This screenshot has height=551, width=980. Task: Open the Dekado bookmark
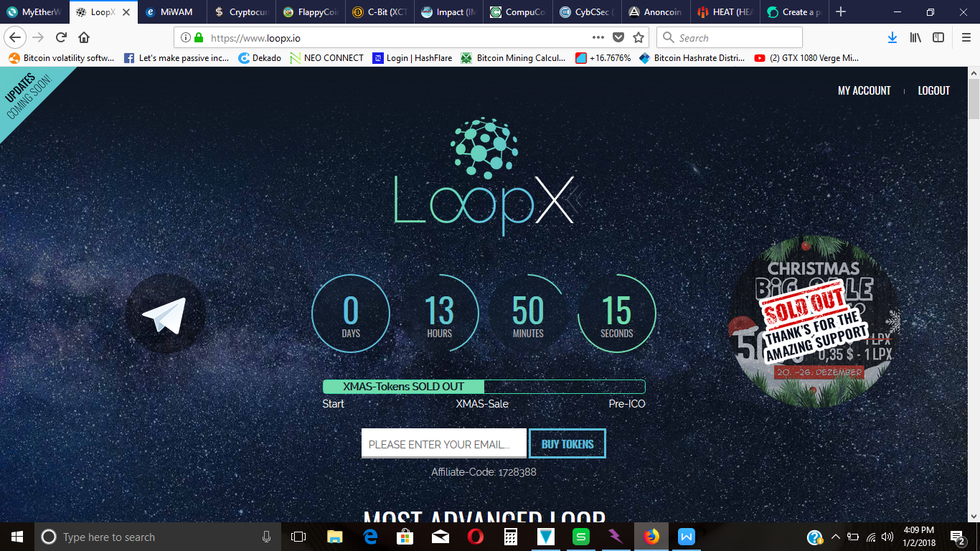260,58
